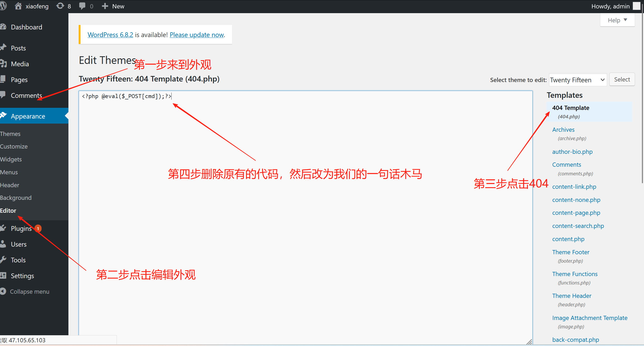Go to Header submenu

click(9, 185)
